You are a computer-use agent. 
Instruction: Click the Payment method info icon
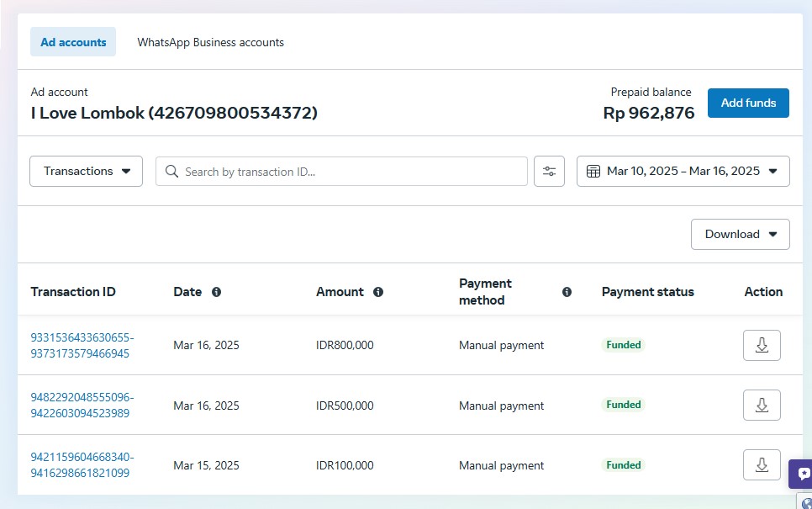[567, 292]
